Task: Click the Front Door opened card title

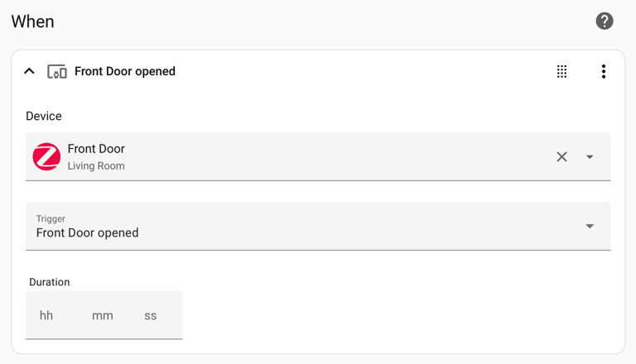Action: (x=125, y=71)
